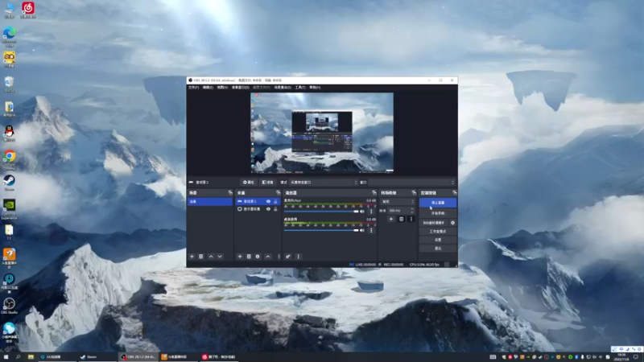Open audio mixer menu dots in footer
Screen dimensions: 644x362
pos(298,257)
